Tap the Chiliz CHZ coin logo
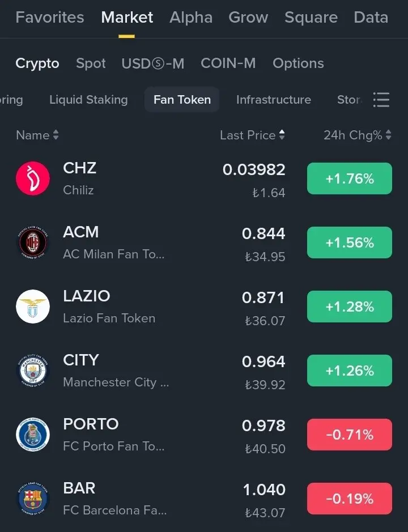 pos(33,178)
